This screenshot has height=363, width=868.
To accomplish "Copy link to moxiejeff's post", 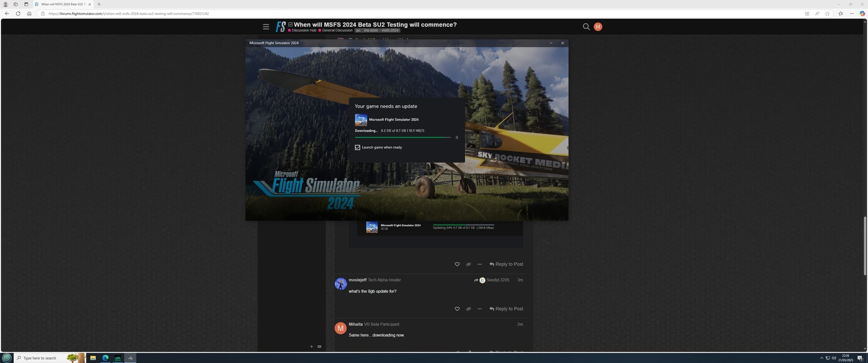I will coord(468,309).
